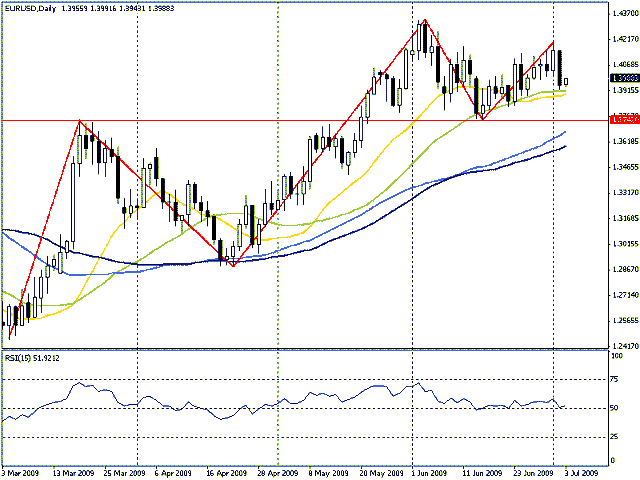640x480 pixels.
Task: Click the 8 May 2009 date label
Action: point(329,473)
